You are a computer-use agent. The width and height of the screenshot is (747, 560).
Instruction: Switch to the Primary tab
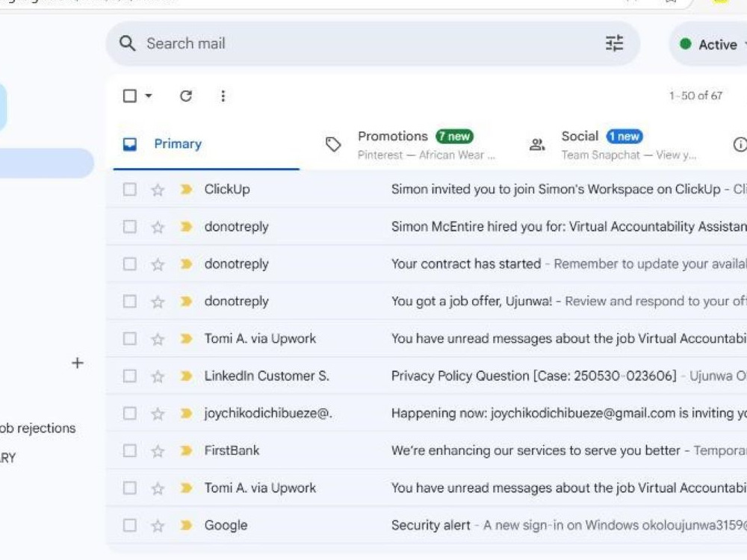(206, 144)
